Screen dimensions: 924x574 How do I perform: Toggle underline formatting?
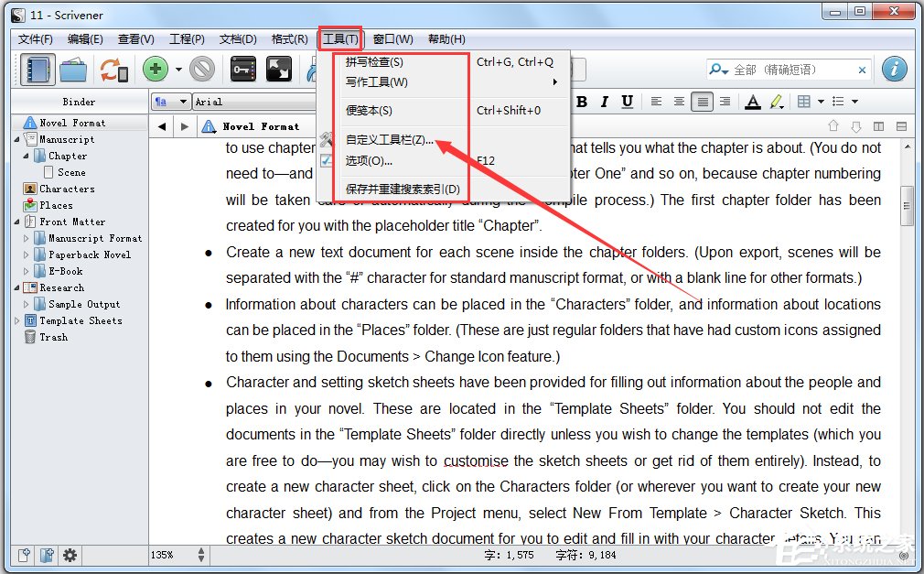[x=627, y=102]
